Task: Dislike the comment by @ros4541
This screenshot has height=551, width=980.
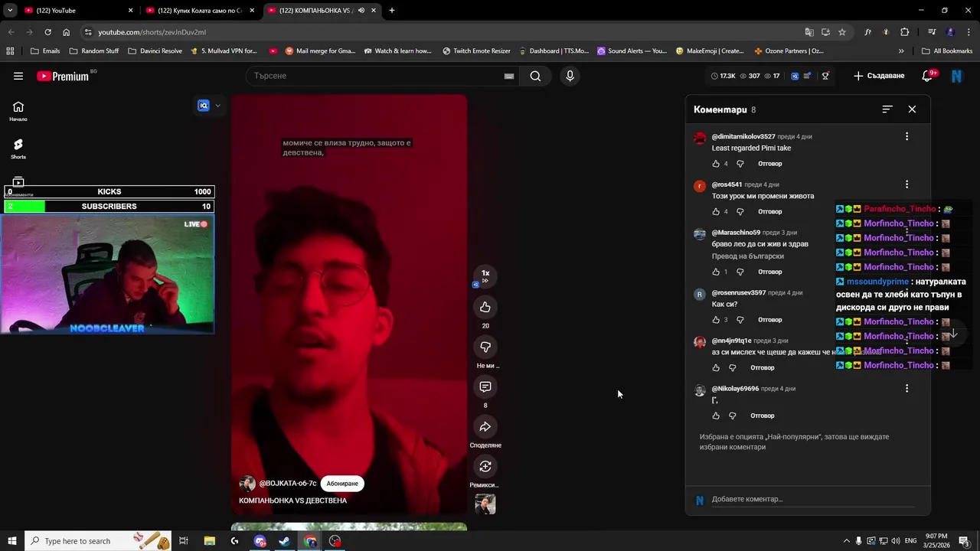Action: click(x=740, y=211)
